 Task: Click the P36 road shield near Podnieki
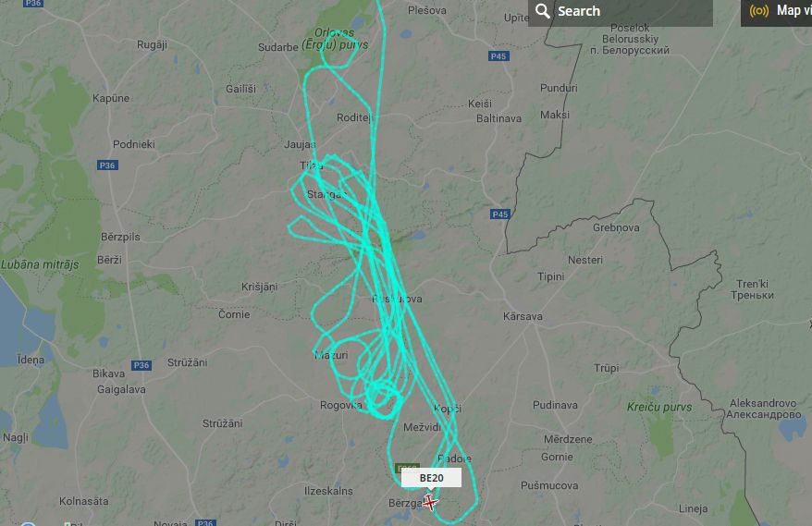(107, 165)
